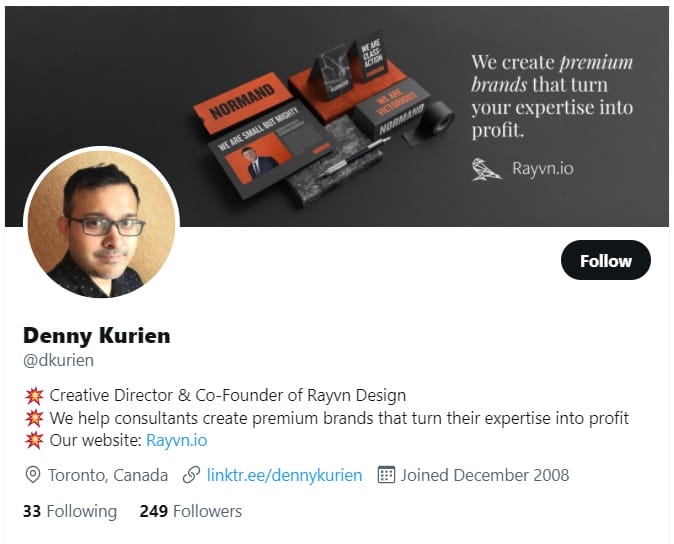
Task: Click the calendar icon beside the join date
Action: 386,475
